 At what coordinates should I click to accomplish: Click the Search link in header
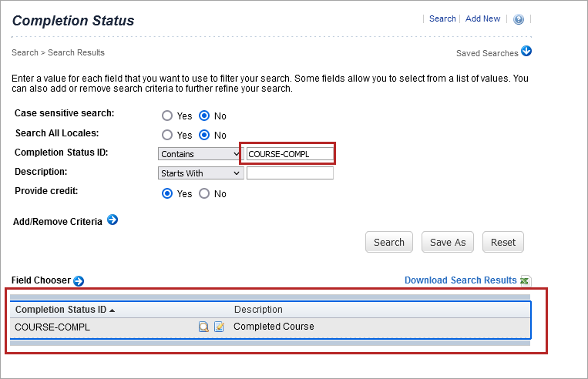tap(442, 18)
